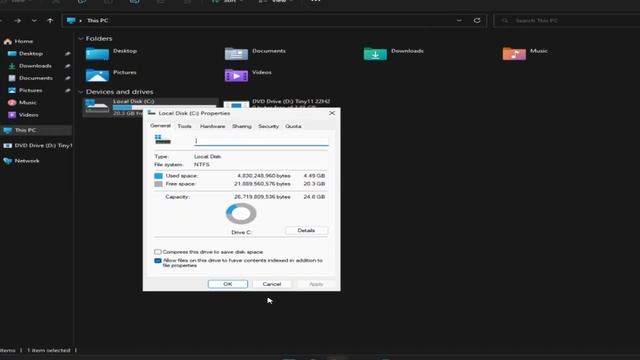Image resolution: width=640 pixels, height=360 pixels.
Task: Click the Search This PC box
Action: (x=567, y=20)
